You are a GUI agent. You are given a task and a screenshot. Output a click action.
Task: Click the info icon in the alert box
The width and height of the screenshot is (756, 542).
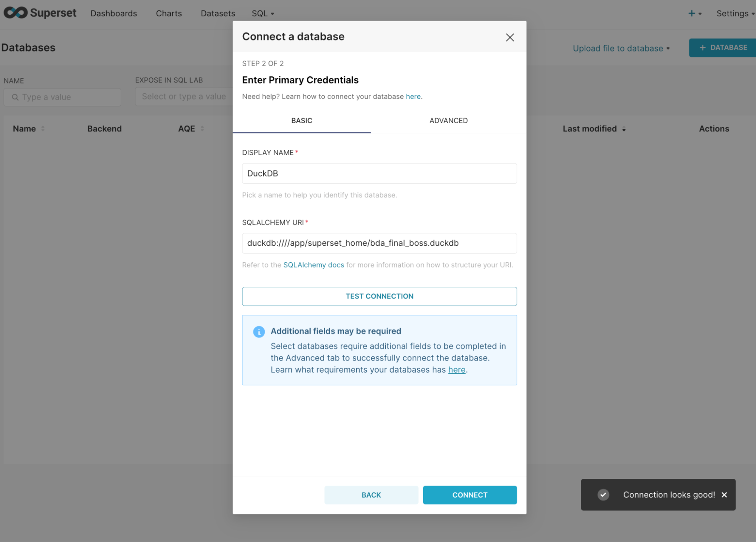pos(259,332)
